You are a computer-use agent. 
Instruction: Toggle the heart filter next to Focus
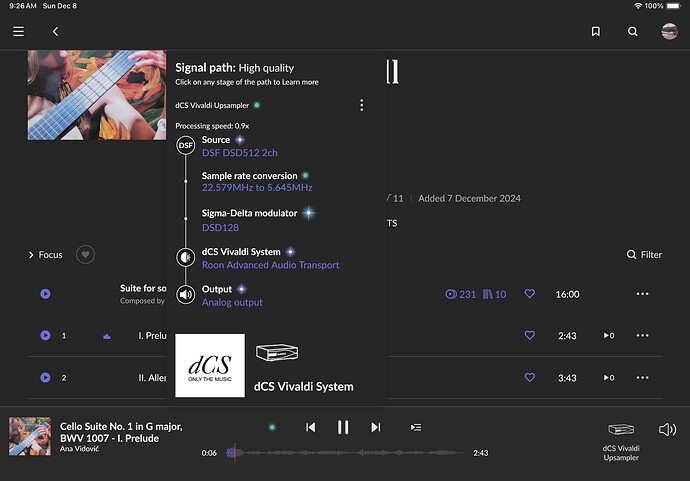85,254
